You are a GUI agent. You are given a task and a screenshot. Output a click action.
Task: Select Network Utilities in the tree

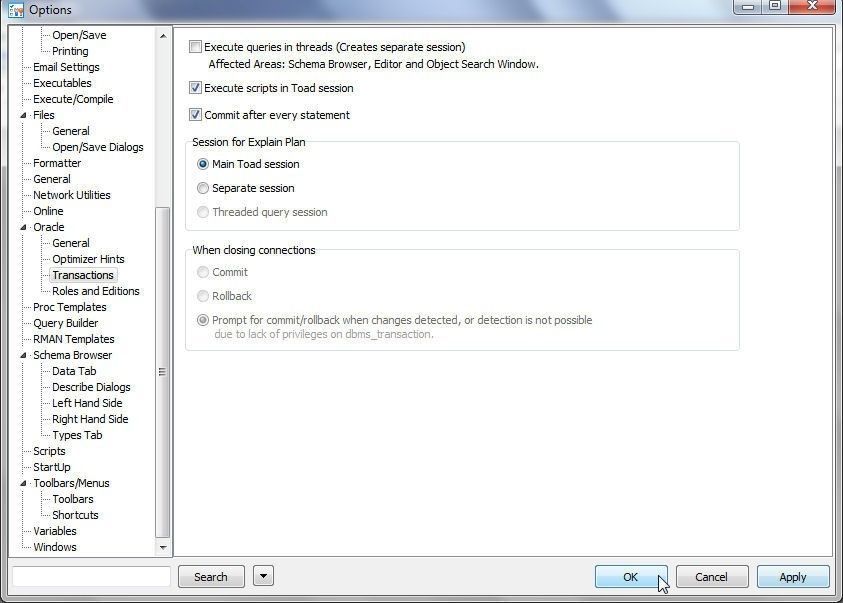pyautogui.click(x=72, y=195)
